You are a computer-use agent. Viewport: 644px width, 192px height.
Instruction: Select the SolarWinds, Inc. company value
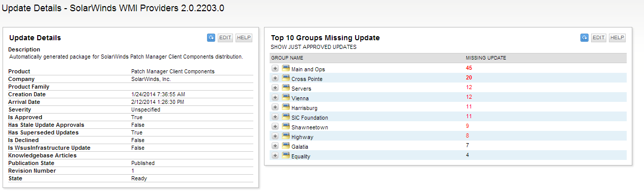(x=151, y=79)
